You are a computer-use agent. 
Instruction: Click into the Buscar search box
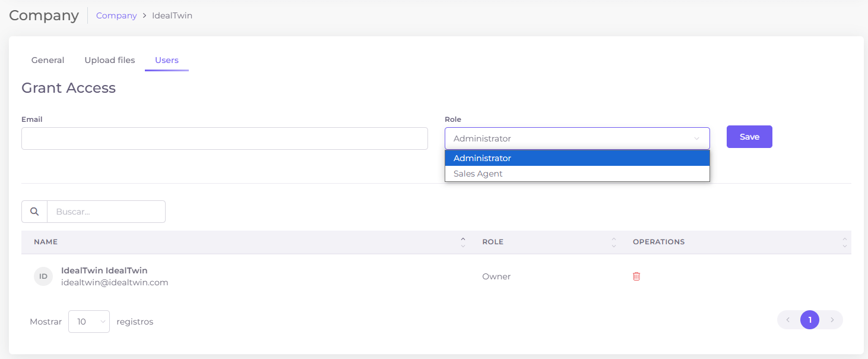point(106,212)
